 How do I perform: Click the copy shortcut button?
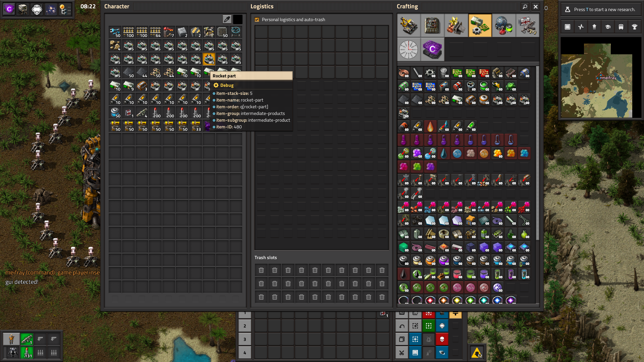[402, 339]
